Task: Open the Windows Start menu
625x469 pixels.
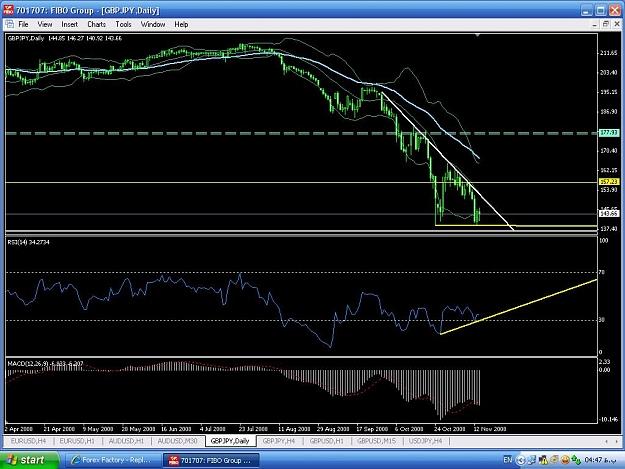Action: [x=29, y=460]
